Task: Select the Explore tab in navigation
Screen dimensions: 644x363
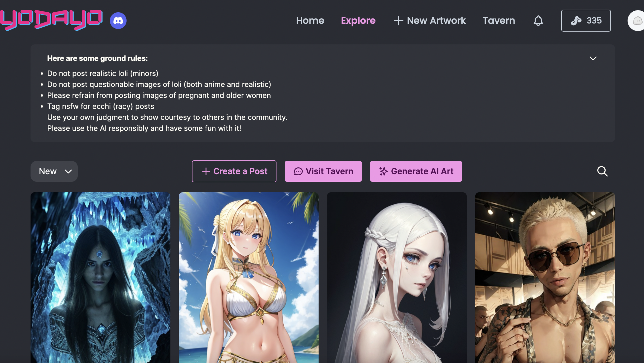Action: coord(358,20)
